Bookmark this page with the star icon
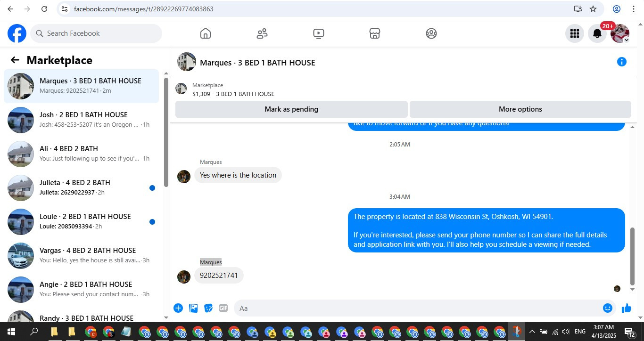This screenshot has width=644, height=341. click(593, 9)
